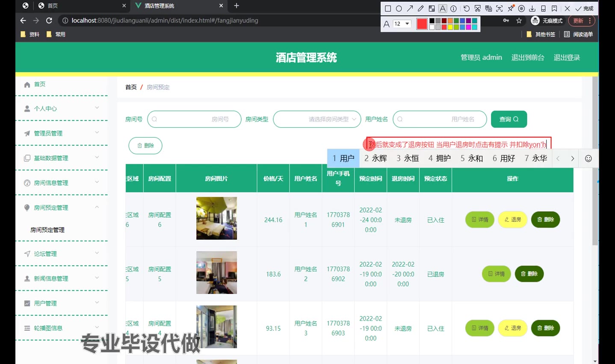The image size is (615, 364).
Task: Select the arrow annotation tool
Action: point(410,9)
